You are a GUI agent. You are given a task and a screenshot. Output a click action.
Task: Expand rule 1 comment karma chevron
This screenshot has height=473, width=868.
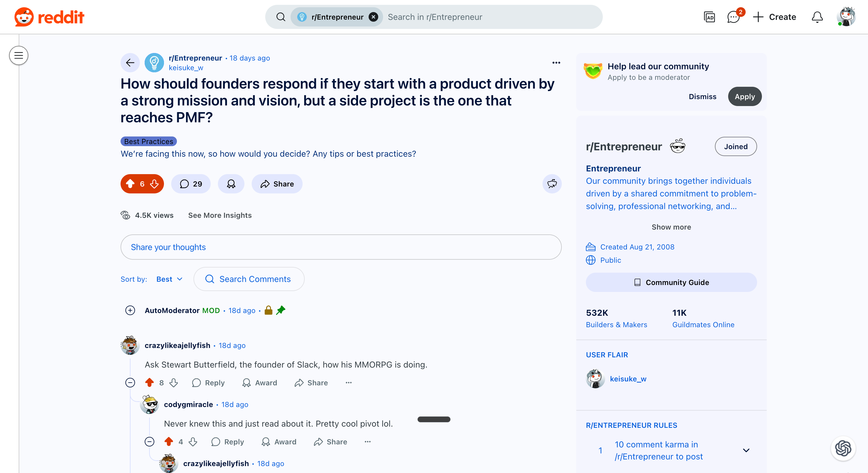click(x=746, y=450)
